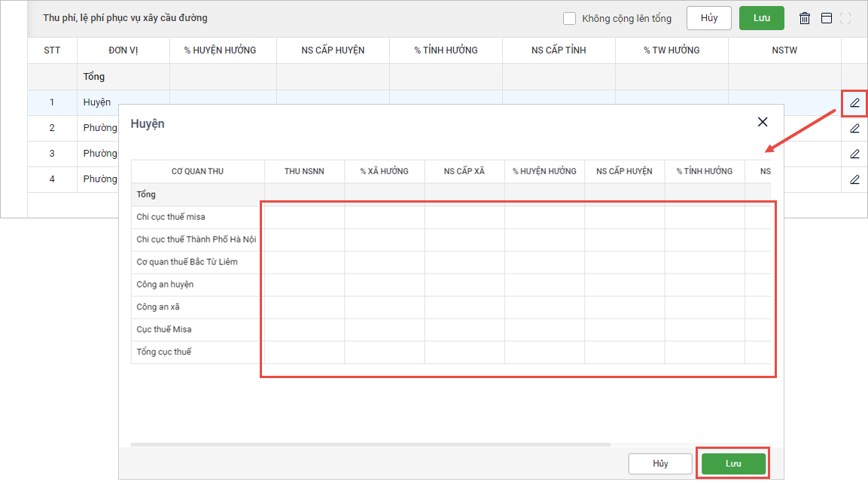Click the panel layout icon beside trash

[826, 18]
